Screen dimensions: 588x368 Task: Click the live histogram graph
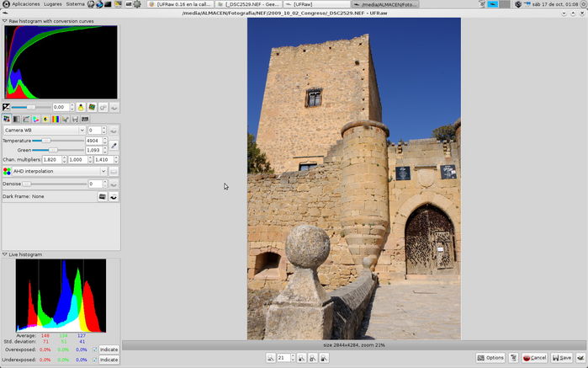[61, 296]
